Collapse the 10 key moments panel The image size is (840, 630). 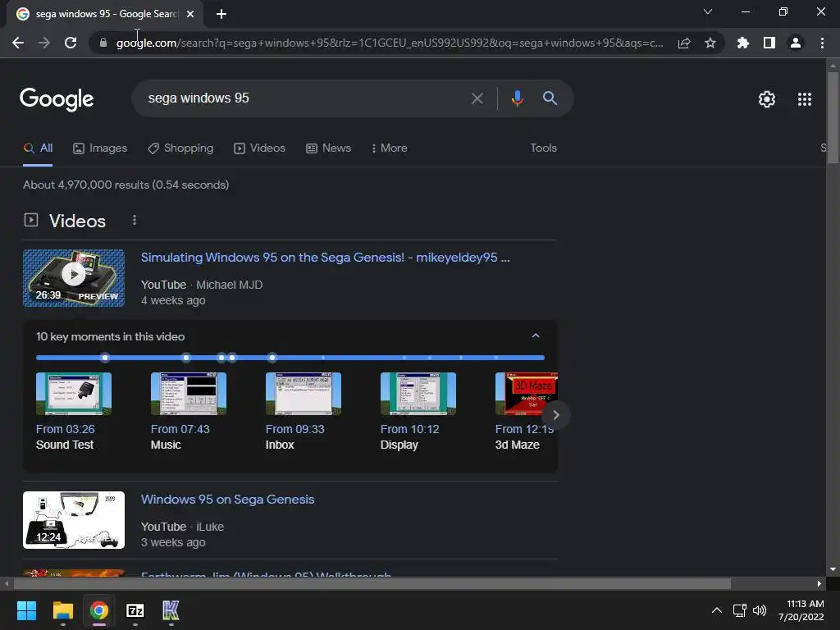535,336
